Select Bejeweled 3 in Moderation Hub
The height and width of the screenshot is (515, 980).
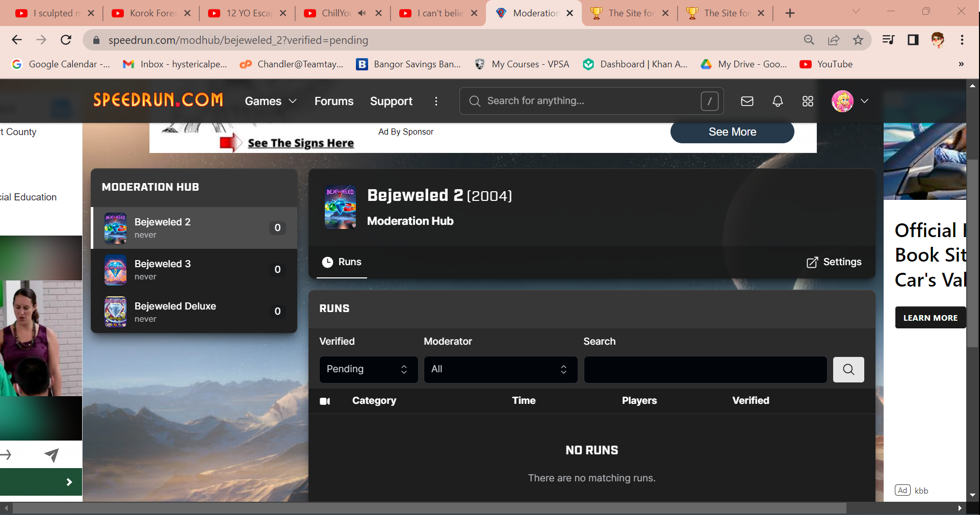[x=194, y=270]
